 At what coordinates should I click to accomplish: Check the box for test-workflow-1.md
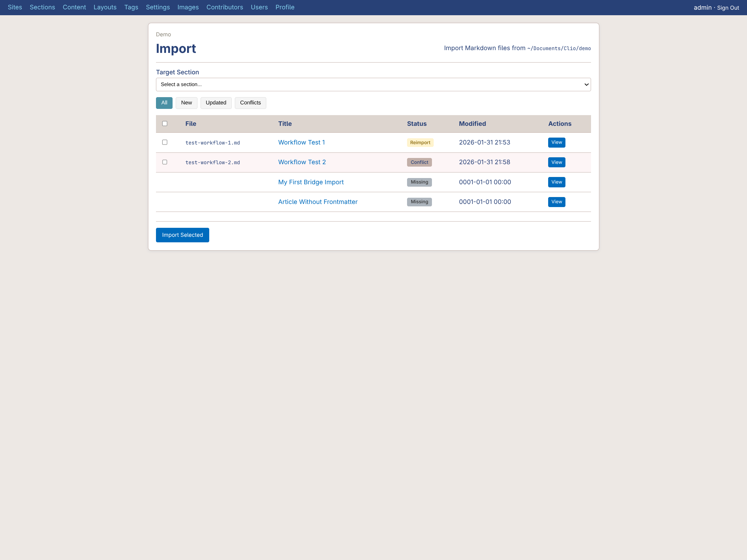click(x=165, y=142)
